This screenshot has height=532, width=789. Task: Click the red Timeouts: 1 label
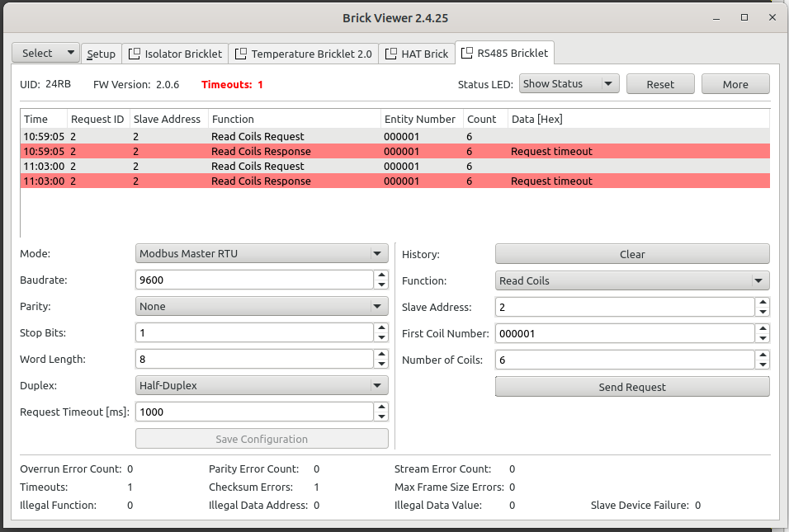[x=232, y=84]
